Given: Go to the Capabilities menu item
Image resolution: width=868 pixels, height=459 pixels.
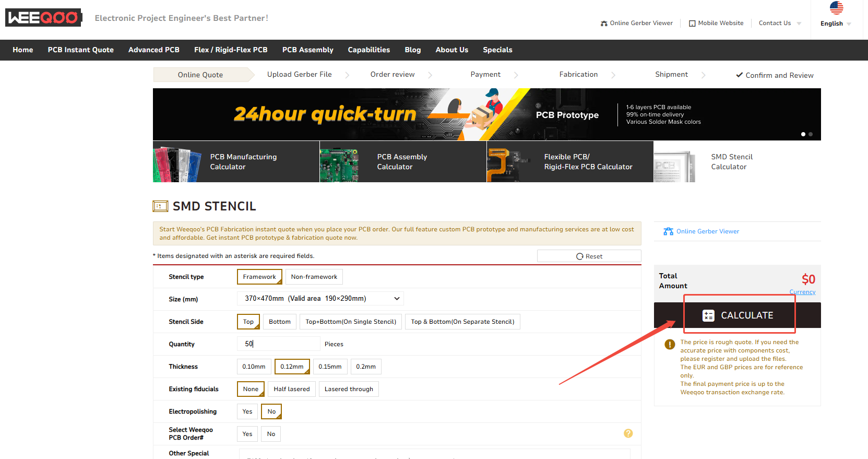Looking at the screenshot, I should pyautogui.click(x=368, y=50).
